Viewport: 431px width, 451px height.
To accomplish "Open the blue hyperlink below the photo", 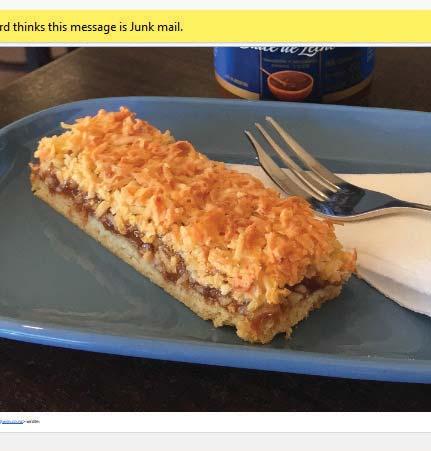I will [12, 422].
